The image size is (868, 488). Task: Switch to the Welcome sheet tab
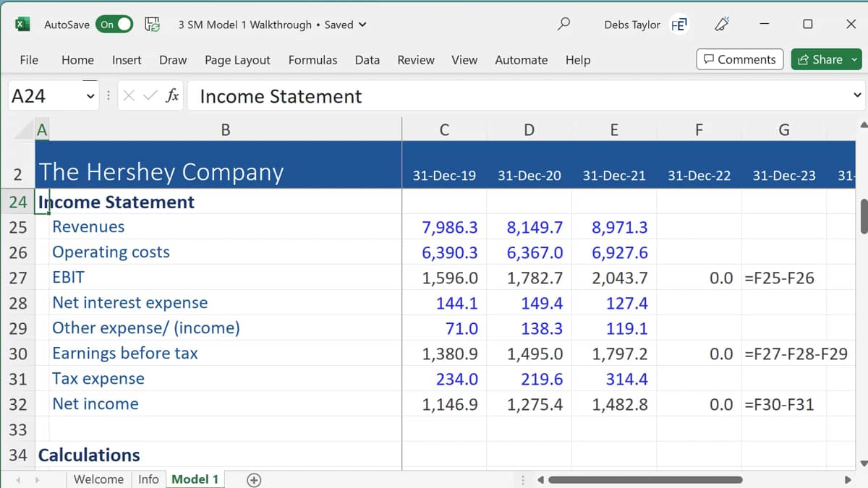coord(98,479)
